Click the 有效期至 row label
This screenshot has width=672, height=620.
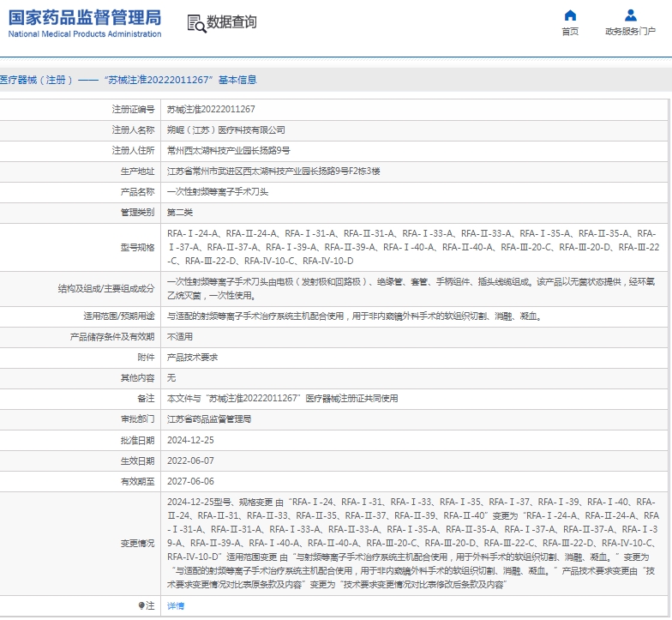(137, 482)
